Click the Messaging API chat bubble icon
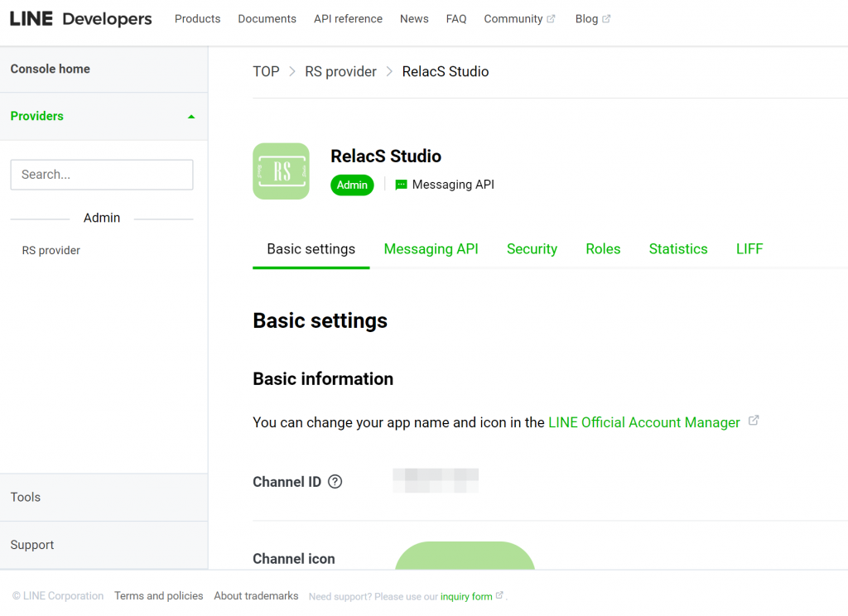 [401, 185]
